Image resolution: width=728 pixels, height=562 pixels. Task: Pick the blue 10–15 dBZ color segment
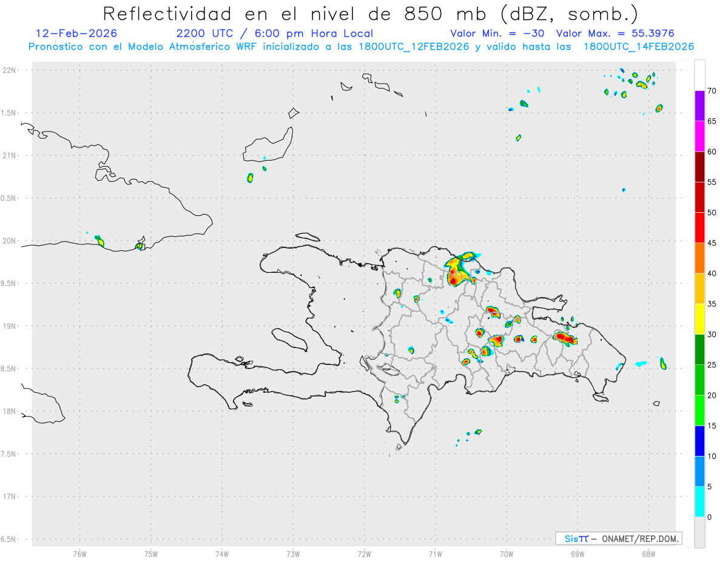(x=699, y=441)
